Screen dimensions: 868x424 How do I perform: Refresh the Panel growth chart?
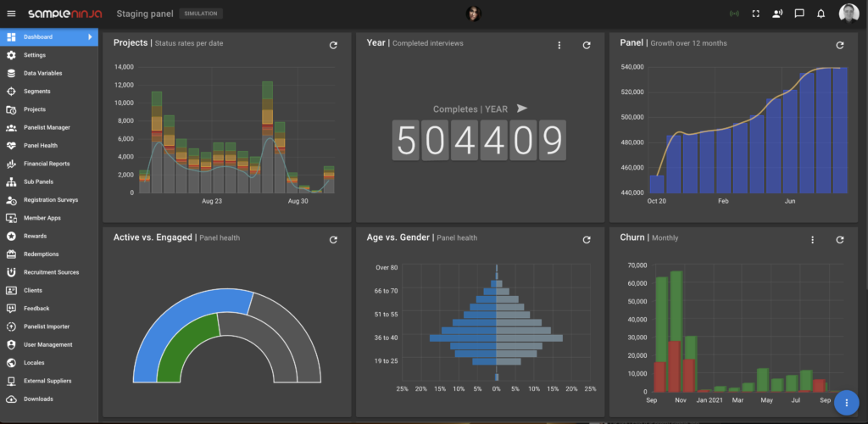click(840, 45)
